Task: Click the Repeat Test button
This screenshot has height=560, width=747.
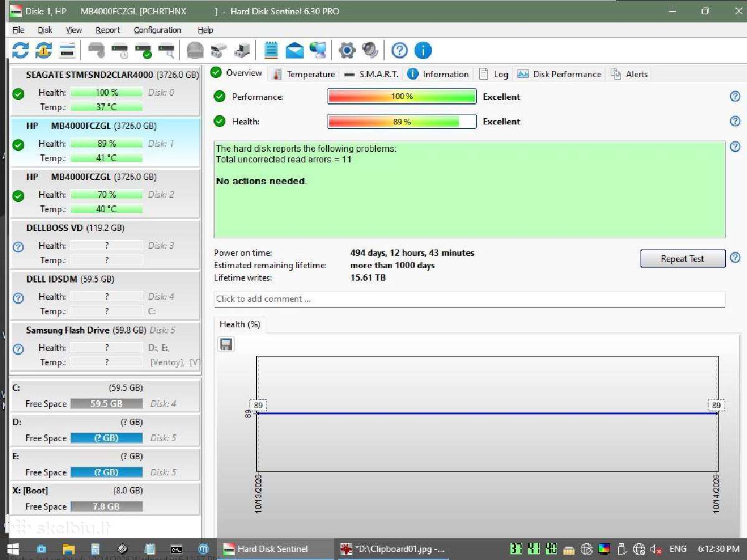Action: [x=683, y=259]
